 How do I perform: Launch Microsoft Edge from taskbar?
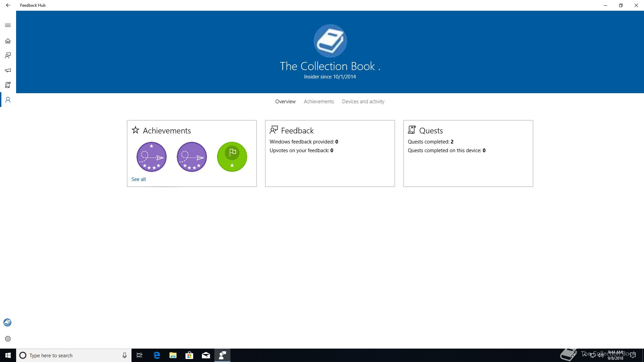point(157,355)
